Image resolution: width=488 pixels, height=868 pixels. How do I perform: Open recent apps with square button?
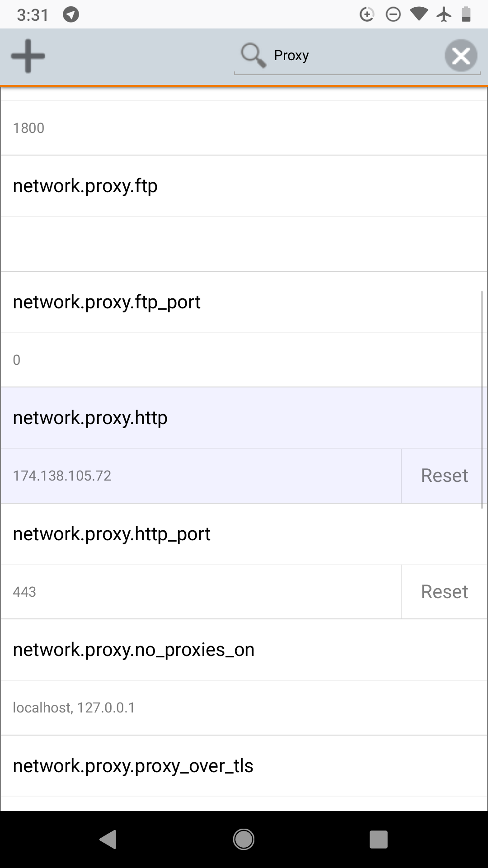[x=378, y=840]
